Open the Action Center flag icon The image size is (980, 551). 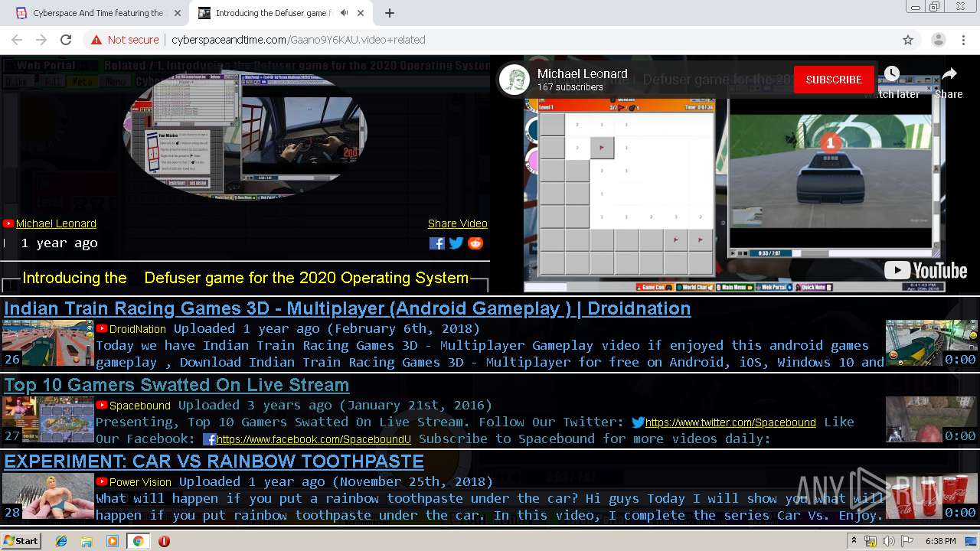906,541
